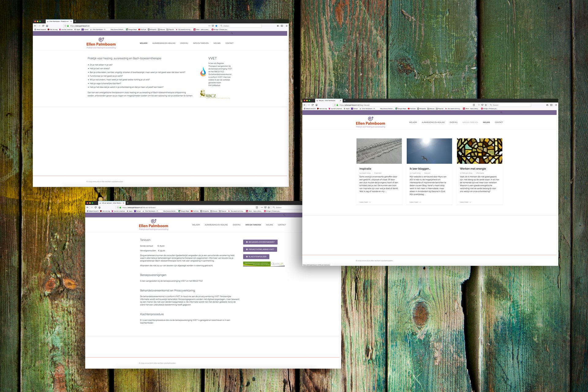Click reload icon in the Nieuws browser window
This screenshot has height=392, width=588.
pyautogui.click(x=312, y=105)
